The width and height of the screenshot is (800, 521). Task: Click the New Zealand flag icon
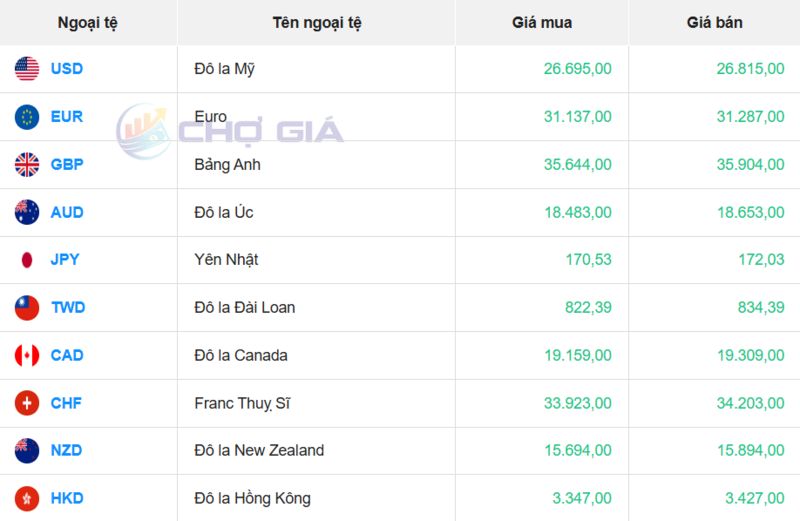(27, 450)
